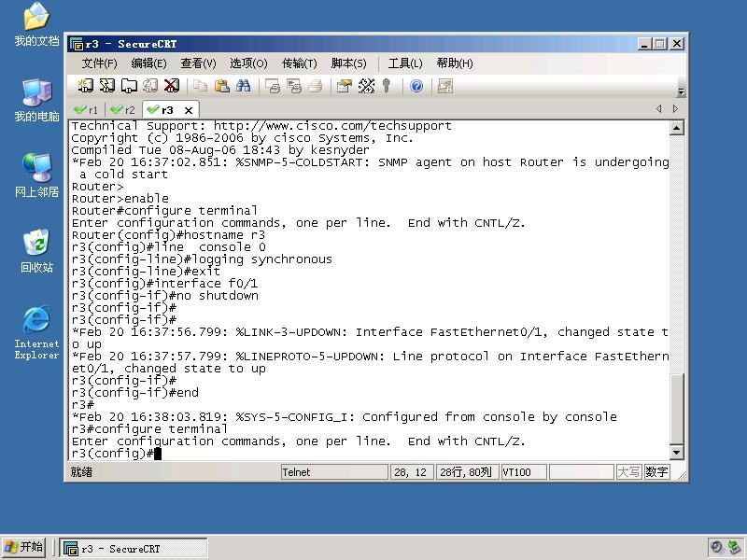
Task: Click the "logging synchronous" command line
Action: pyautogui.click(x=202, y=259)
